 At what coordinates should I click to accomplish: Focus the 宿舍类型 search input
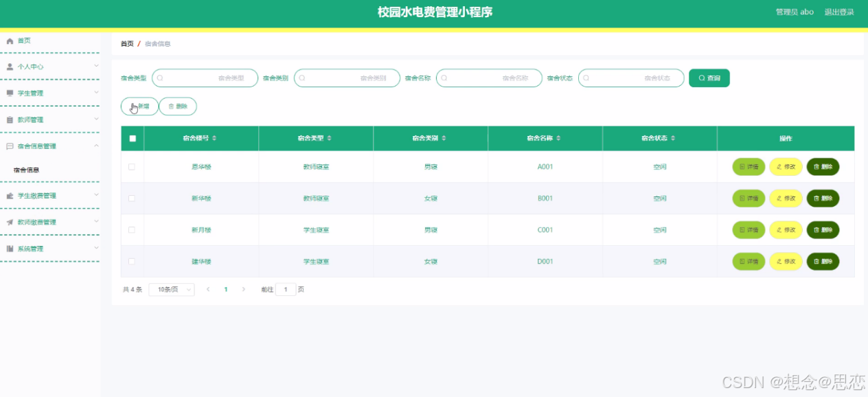(x=205, y=78)
